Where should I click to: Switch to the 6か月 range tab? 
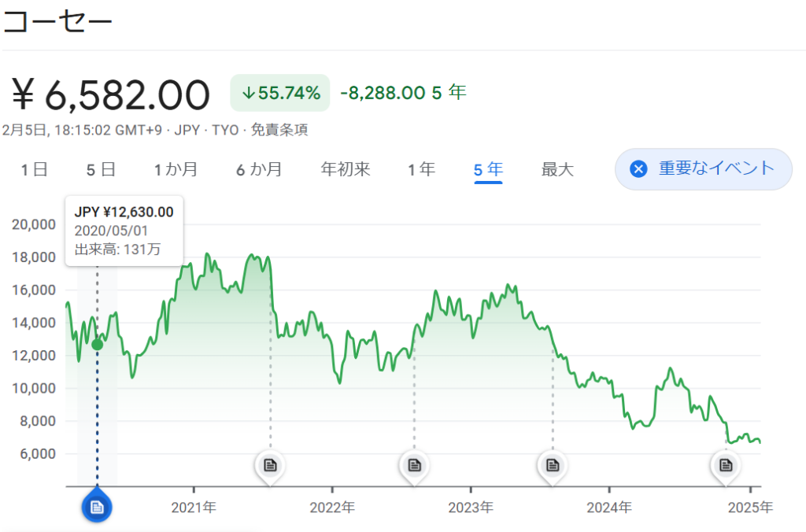pos(259,169)
